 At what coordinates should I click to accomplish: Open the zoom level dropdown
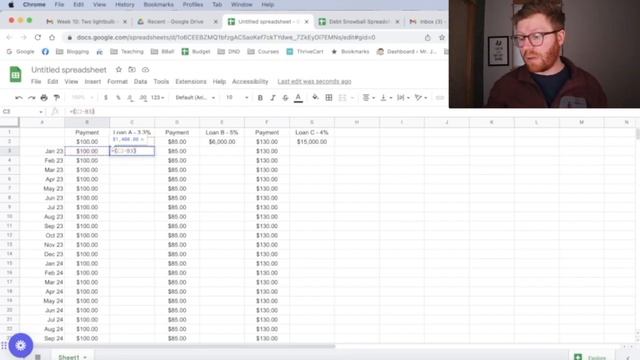(x=82, y=98)
